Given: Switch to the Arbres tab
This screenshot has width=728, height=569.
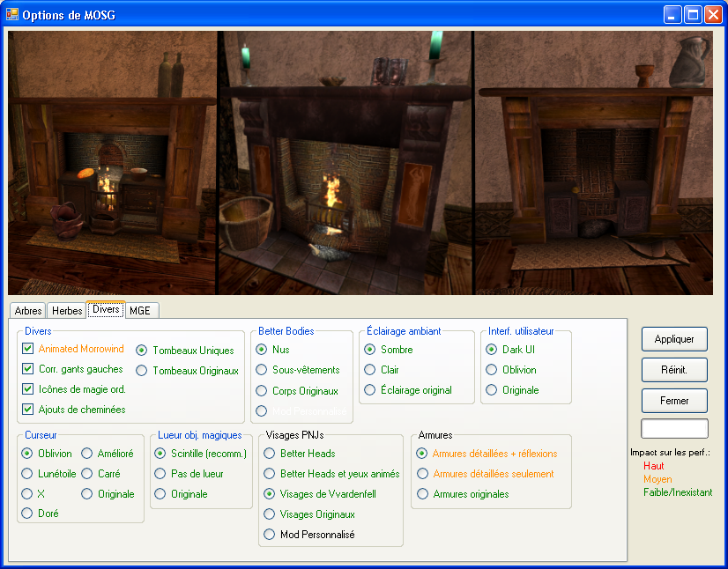Looking at the screenshot, I should coord(28,311).
